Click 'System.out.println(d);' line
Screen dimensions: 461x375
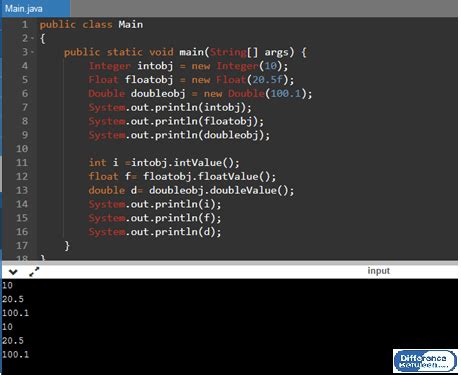coord(155,232)
